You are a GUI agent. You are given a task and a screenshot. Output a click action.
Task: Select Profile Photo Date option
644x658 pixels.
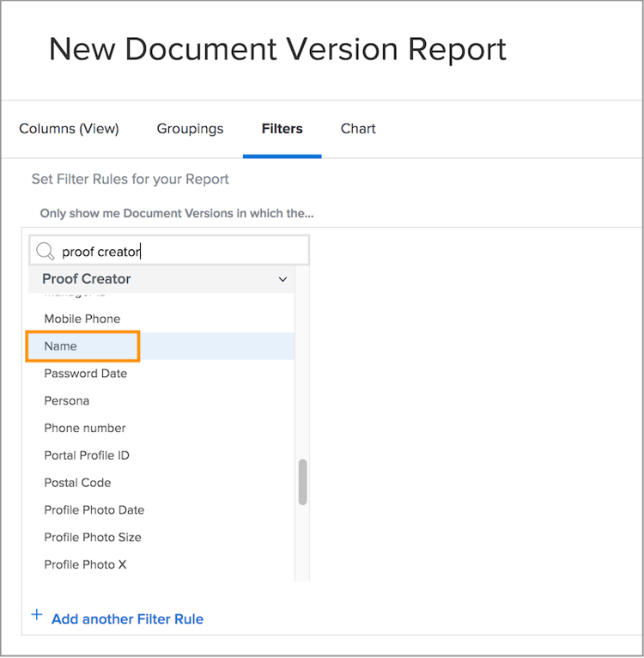pos(161,510)
